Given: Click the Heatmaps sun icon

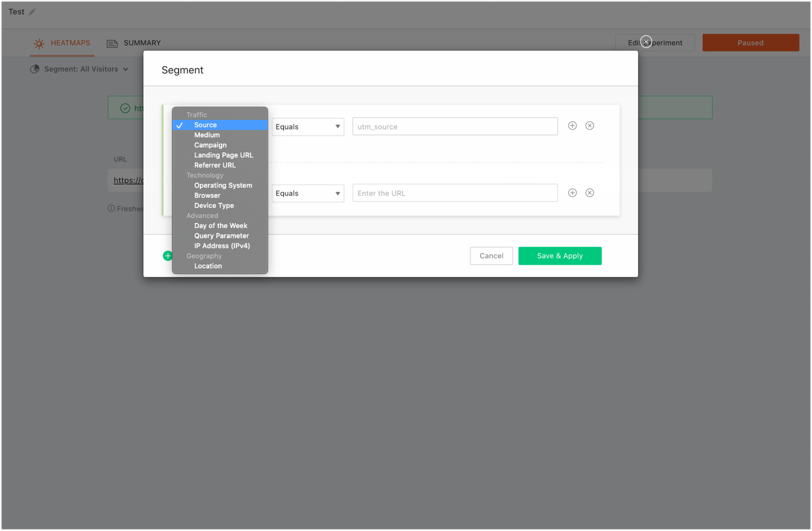Looking at the screenshot, I should click(39, 43).
